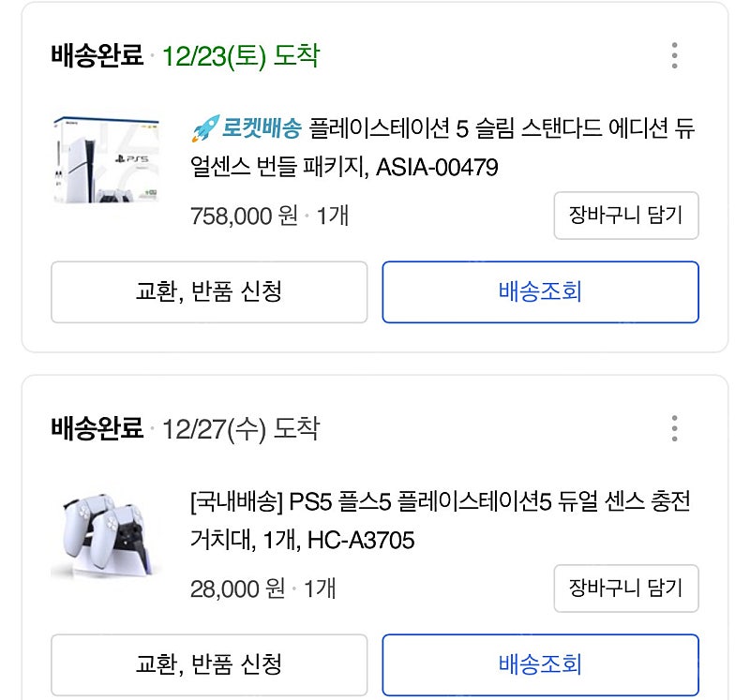Click the 로켓배송 badge text
This screenshot has height=700, width=750.
point(262,128)
